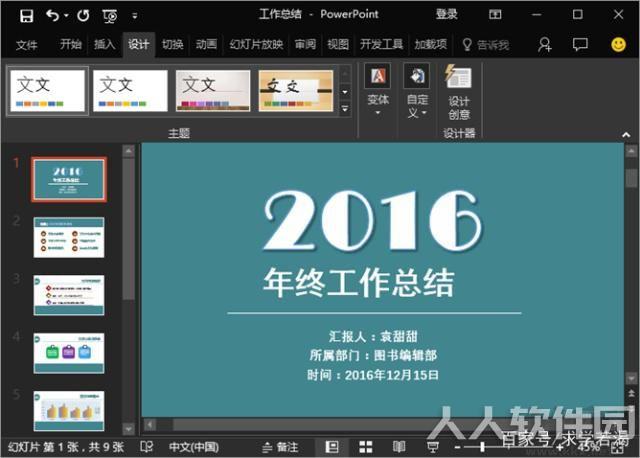
Task: Switch to Reading view icon
Action: pyautogui.click(x=399, y=447)
